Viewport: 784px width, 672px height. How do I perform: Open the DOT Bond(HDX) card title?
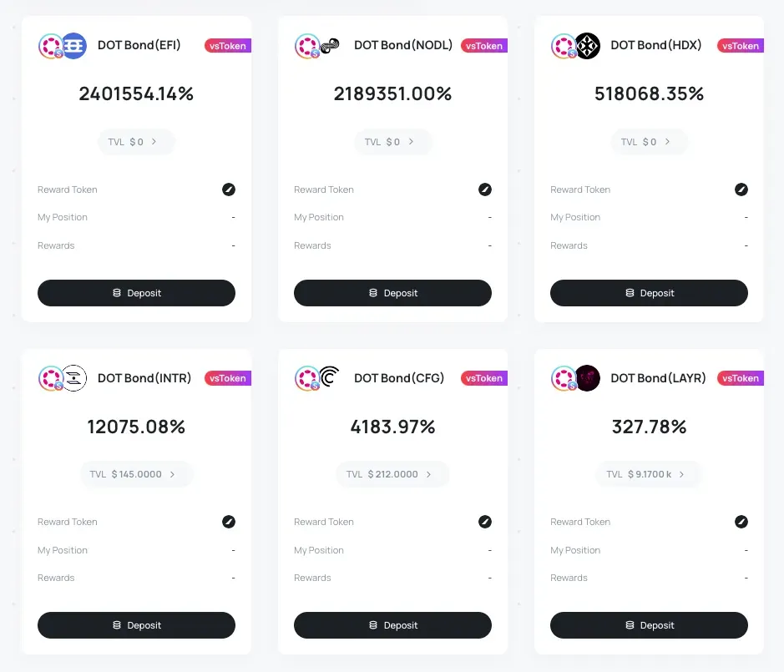655,45
